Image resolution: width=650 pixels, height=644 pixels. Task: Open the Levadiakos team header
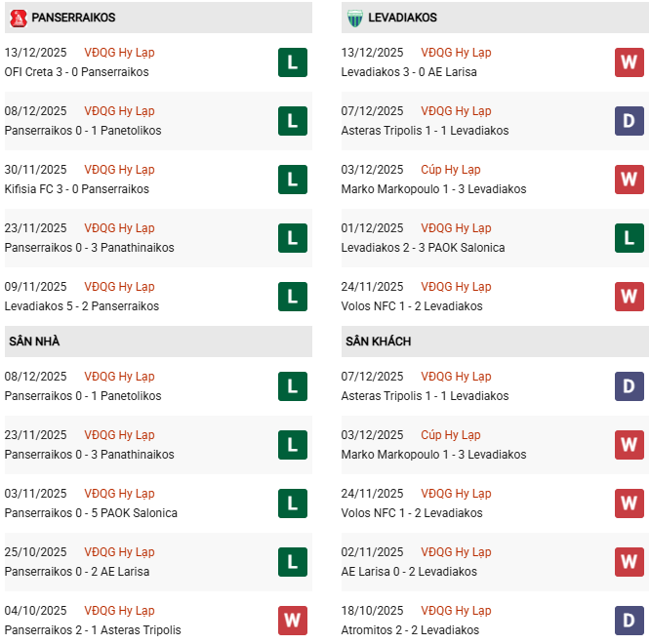point(403,18)
